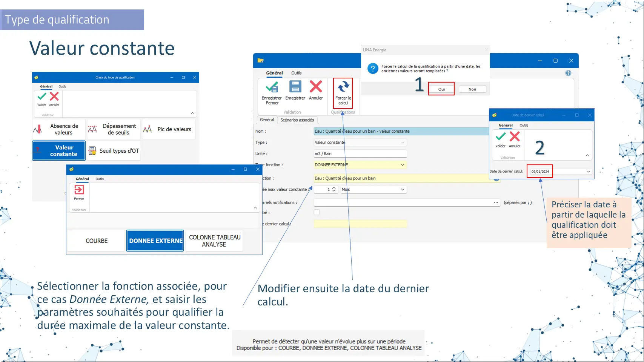
Task: Click Annuler in the Choix du type window
Action: click(54, 97)
